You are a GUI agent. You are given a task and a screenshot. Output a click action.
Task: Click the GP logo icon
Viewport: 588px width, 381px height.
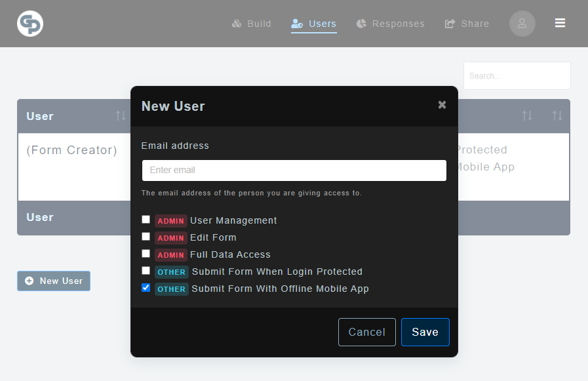point(29,23)
